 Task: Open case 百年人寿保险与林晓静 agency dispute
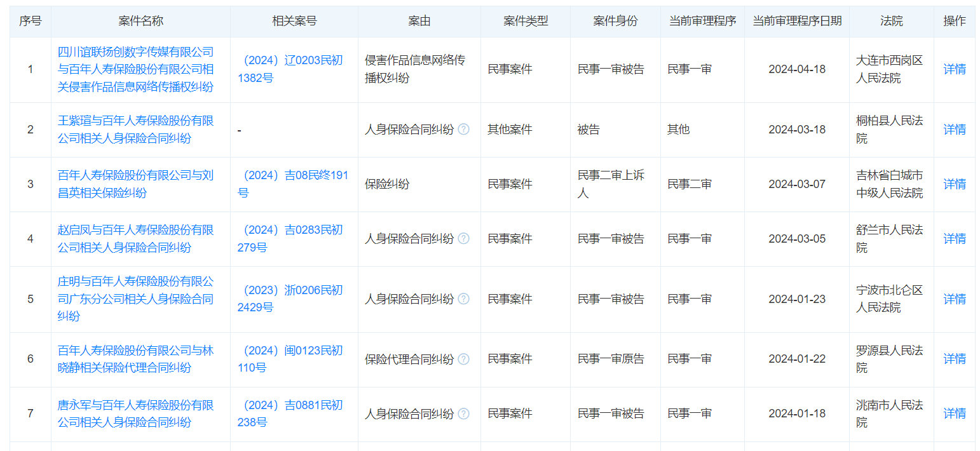point(136,359)
